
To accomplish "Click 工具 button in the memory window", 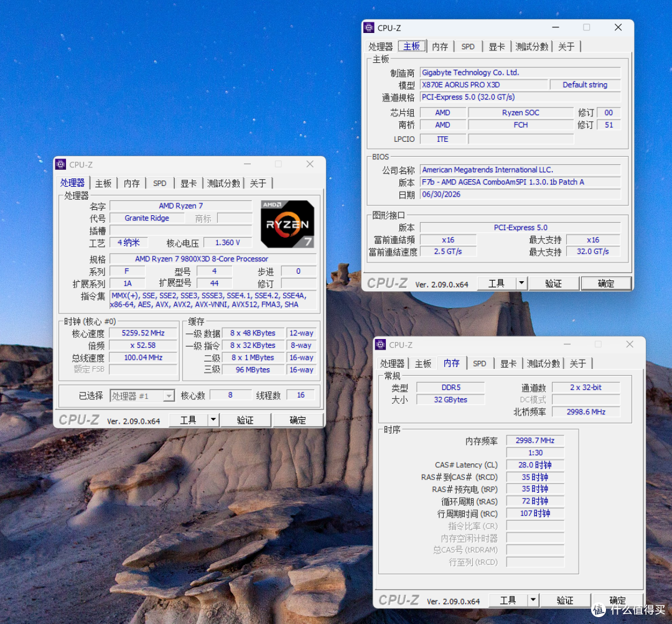I will click(x=508, y=600).
